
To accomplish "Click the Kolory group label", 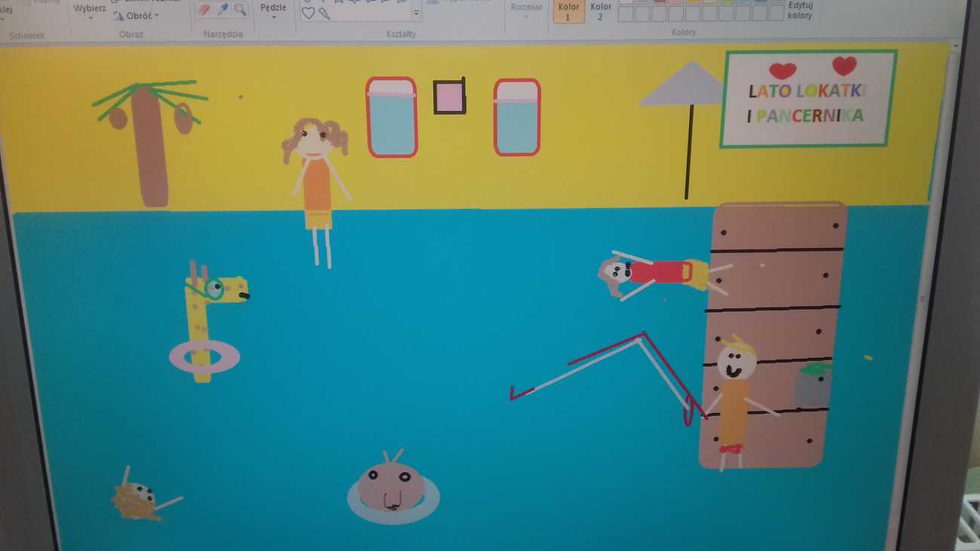I will coord(684,32).
